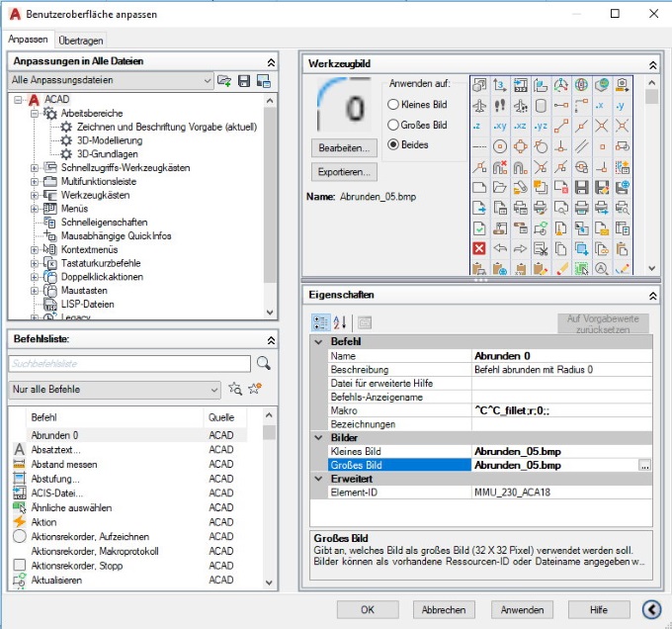Select the Großes Bild radio option
Screen dimensions: 672x629
393,125
